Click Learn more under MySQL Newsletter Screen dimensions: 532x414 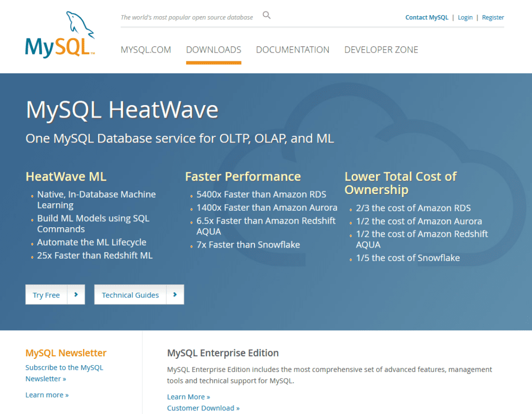click(x=47, y=395)
